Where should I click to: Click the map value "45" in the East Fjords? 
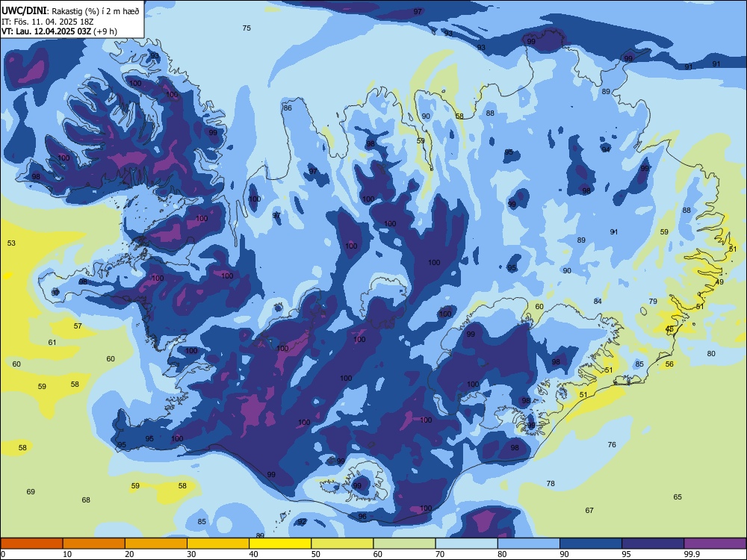pyautogui.click(x=669, y=329)
